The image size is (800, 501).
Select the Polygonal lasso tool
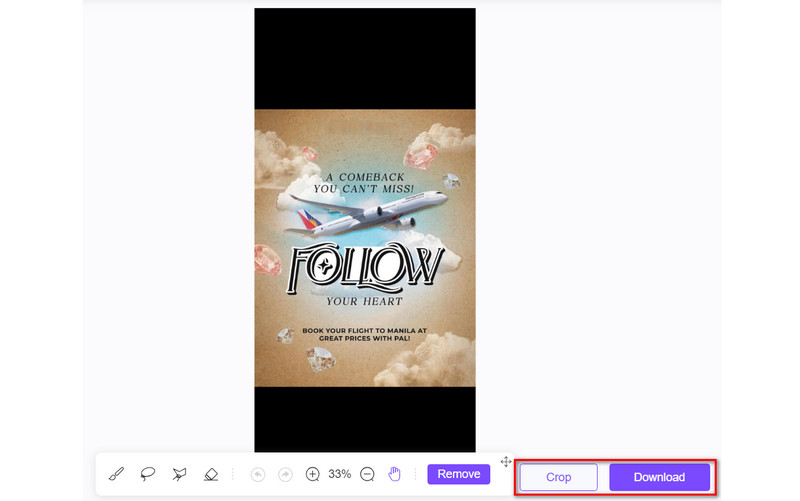point(179,474)
